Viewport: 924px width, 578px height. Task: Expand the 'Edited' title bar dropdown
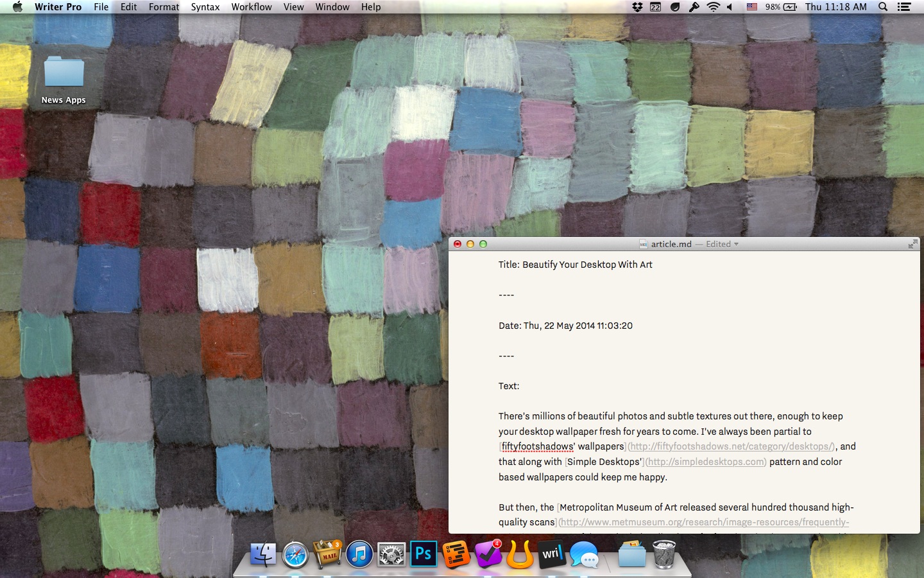click(722, 244)
